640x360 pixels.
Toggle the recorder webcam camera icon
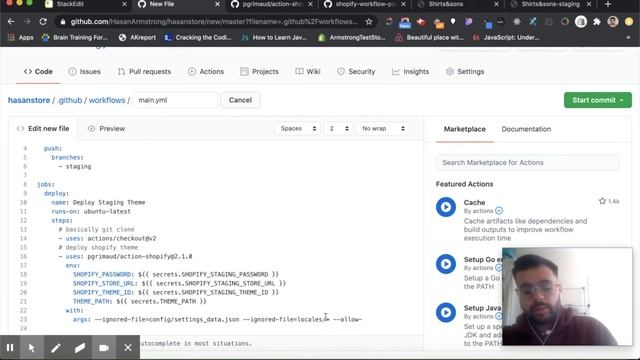coord(104,348)
